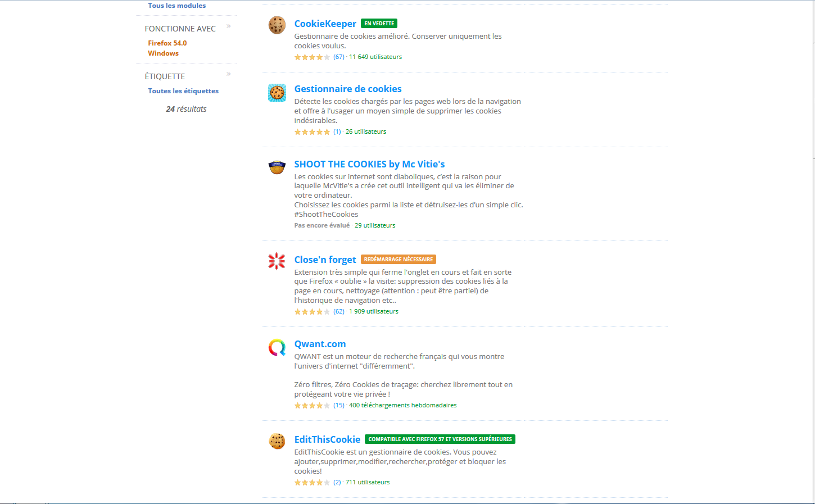This screenshot has height=504, width=815.
Task: Click the EditThisCookie cookie icon
Action: coord(277,441)
